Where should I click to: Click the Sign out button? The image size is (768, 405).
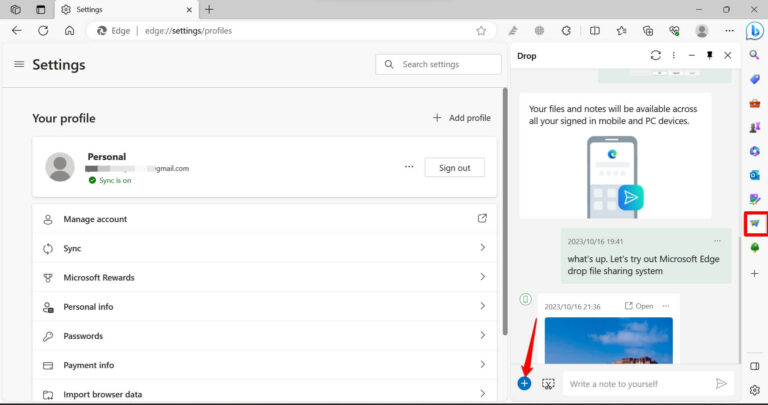click(455, 167)
